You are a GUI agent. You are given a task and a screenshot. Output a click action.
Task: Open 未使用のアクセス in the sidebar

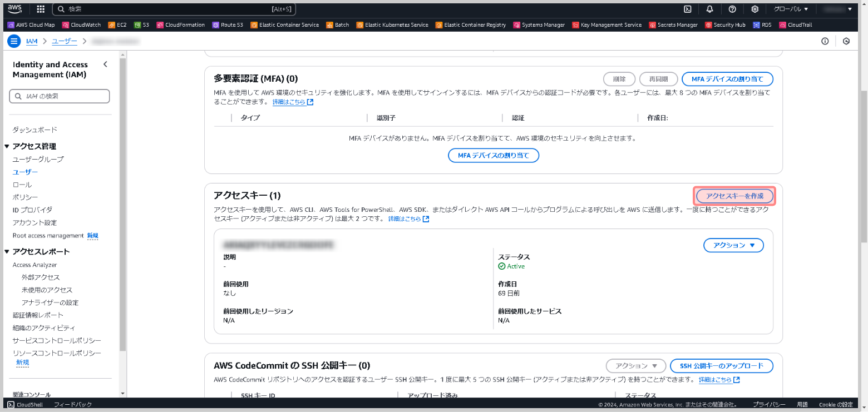pyautogui.click(x=47, y=290)
